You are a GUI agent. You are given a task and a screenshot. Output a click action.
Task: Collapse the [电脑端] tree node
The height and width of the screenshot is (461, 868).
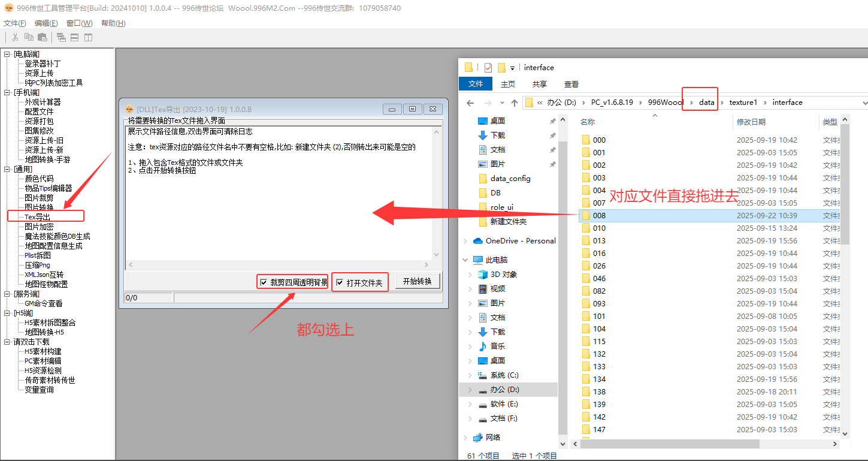(7, 54)
